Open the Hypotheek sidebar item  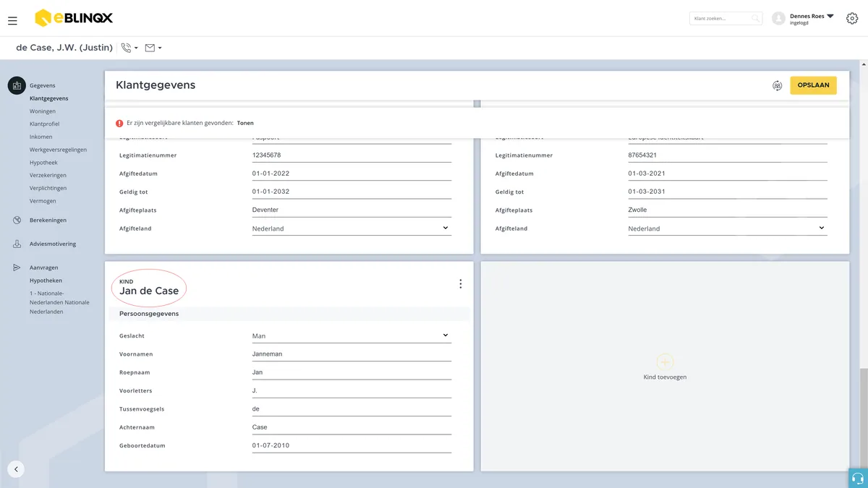[x=43, y=163]
